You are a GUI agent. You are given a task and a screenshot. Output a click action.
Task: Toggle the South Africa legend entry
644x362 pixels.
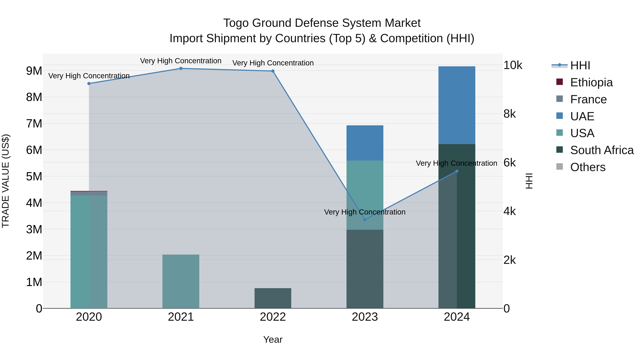click(x=595, y=150)
